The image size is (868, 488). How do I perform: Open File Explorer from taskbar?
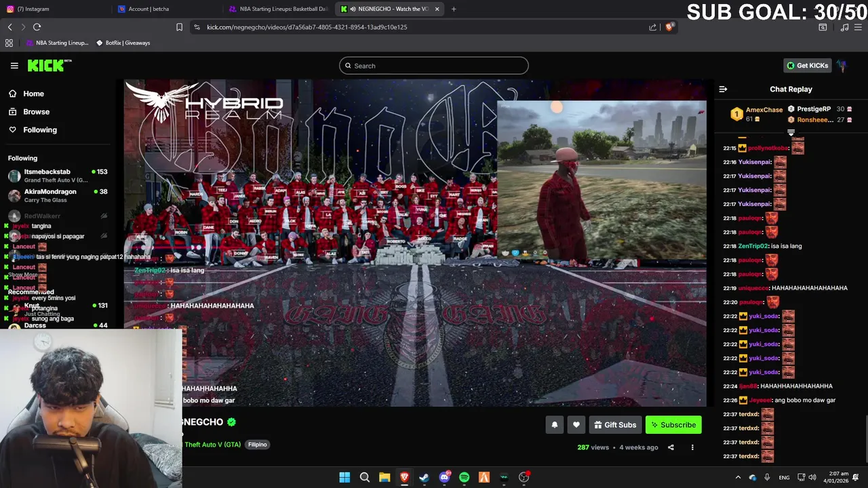(x=384, y=477)
